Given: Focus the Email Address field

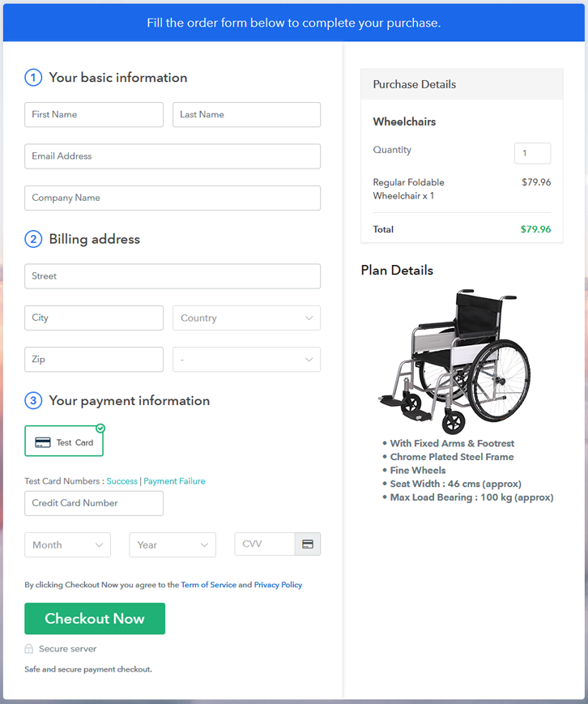Looking at the screenshot, I should tap(173, 156).
